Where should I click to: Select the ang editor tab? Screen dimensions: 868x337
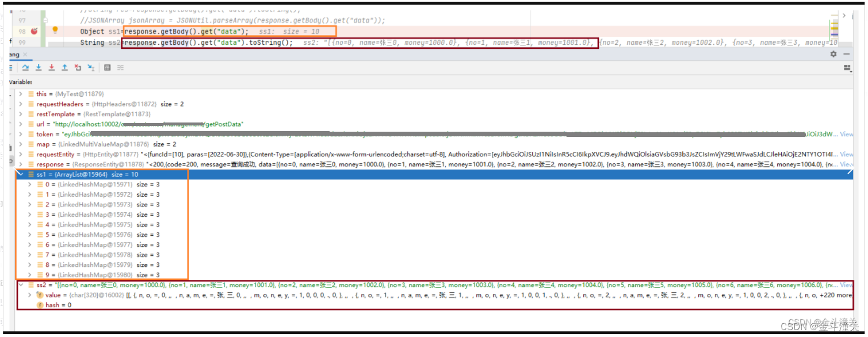[x=13, y=54]
